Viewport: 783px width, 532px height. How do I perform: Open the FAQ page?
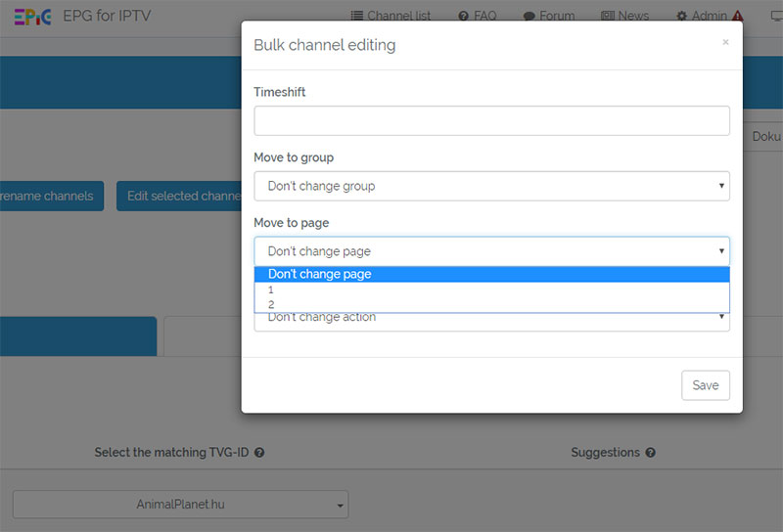point(477,17)
